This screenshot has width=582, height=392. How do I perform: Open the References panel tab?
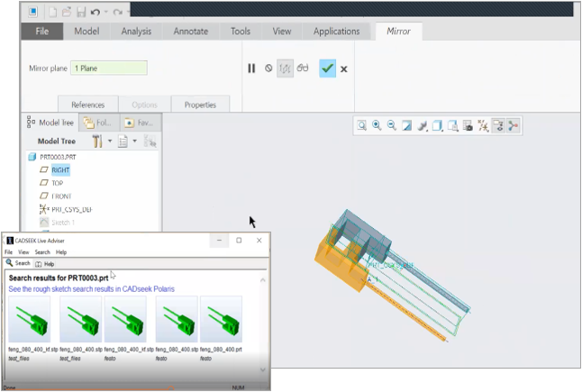(x=87, y=105)
